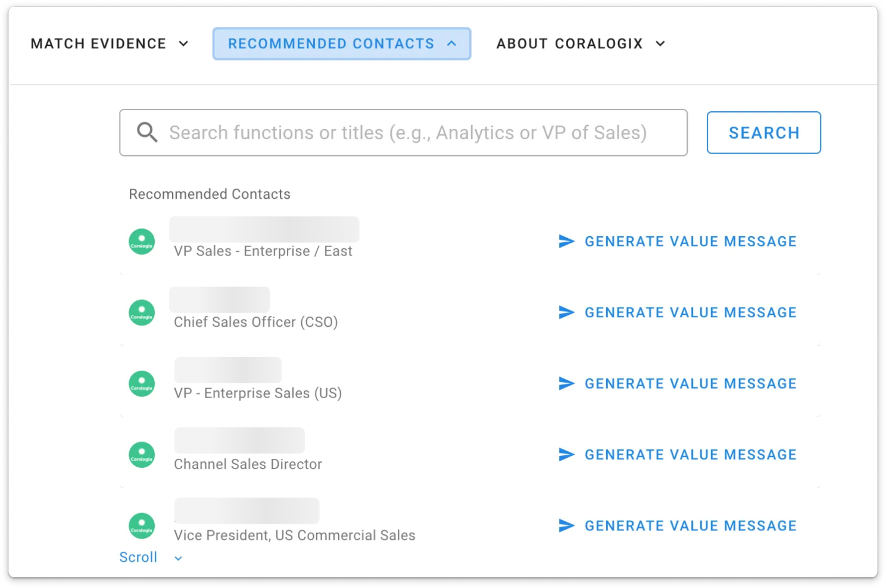The height and width of the screenshot is (588, 886).
Task: Generate value message for VP Sales - Enterprise / East
Action: (x=690, y=242)
